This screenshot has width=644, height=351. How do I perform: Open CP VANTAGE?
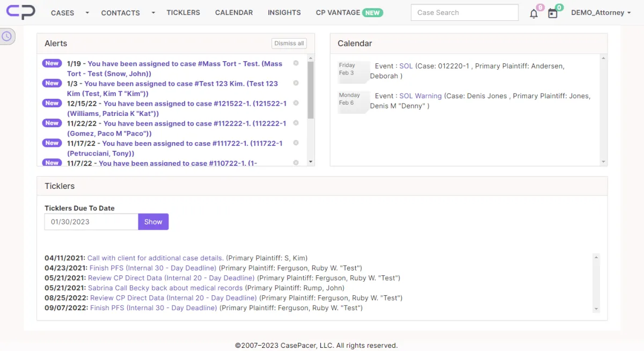point(338,12)
